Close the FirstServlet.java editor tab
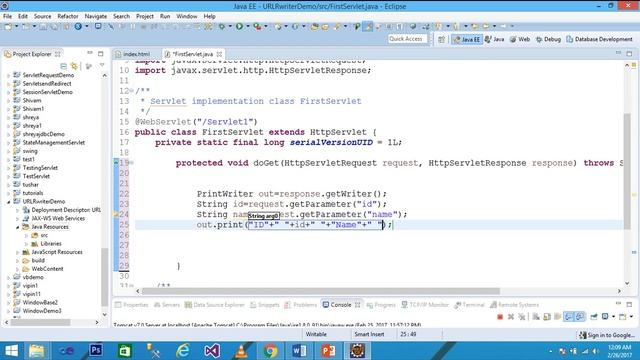This screenshot has height=360, width=640. [219, 54]
